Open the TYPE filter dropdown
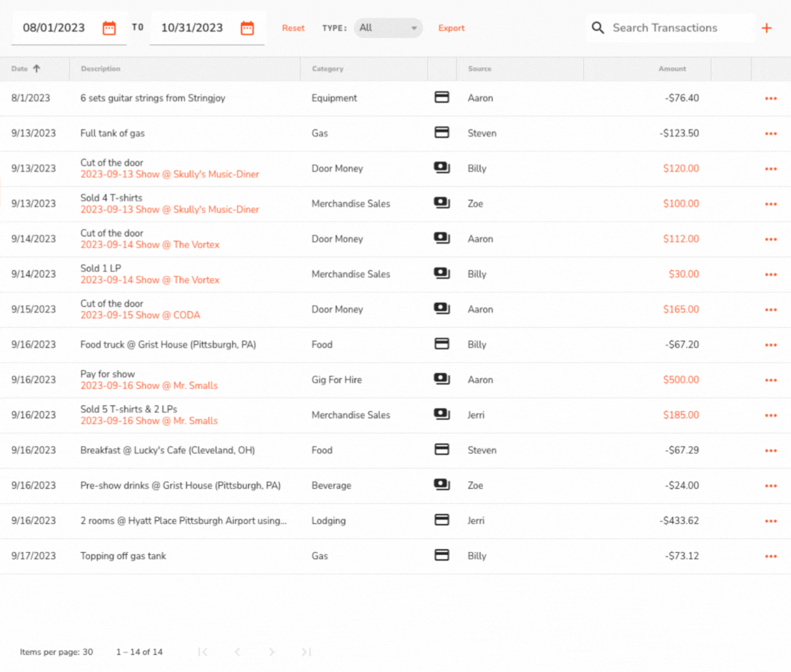Viewport: 791px width, 672px height. [x=388, y=28]
